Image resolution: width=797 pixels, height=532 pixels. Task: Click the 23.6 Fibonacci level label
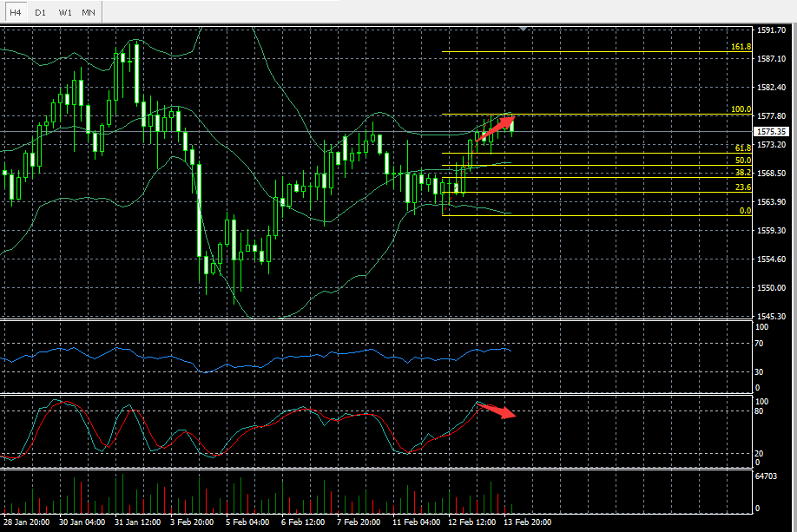click(742, 187)
